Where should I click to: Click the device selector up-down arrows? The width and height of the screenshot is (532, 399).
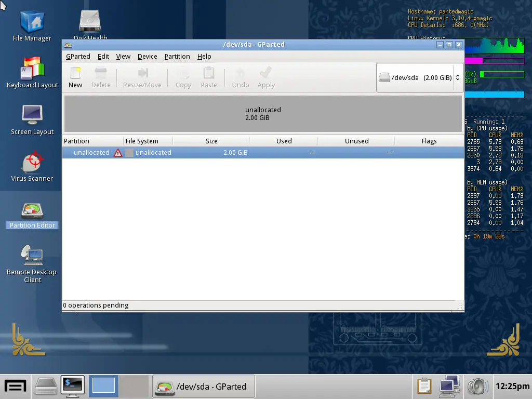(x=458, y=78)
